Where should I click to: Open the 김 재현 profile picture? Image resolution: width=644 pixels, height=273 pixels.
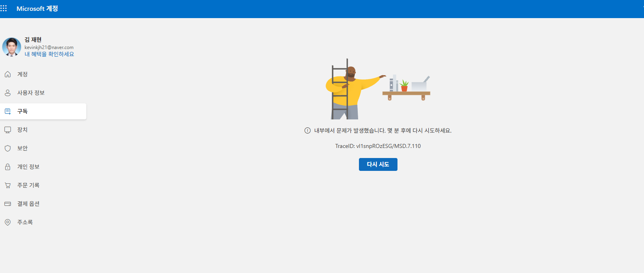12,47
